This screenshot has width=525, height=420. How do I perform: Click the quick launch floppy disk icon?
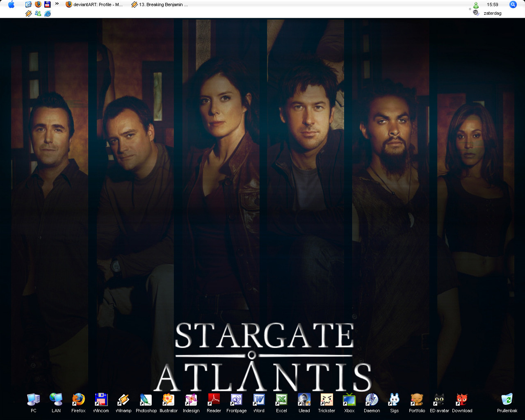47,5
